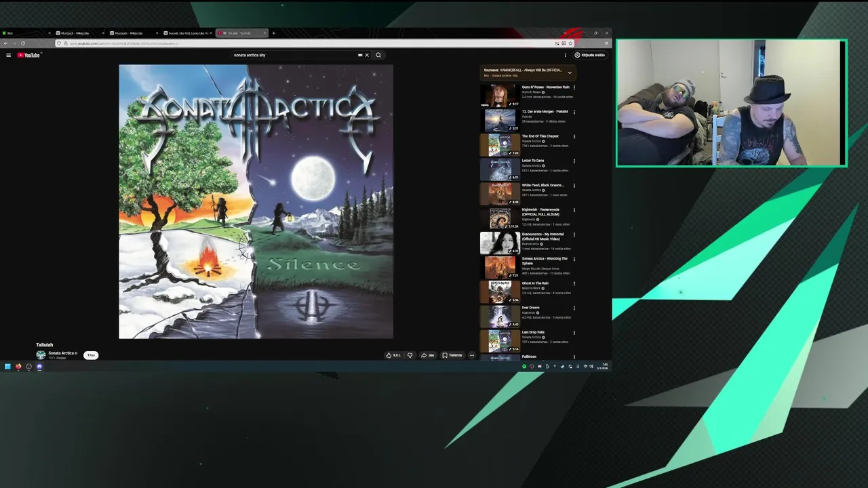868x488 pixels.
Task: Clear the search query with X icon
Action: [x=367, y=55]
